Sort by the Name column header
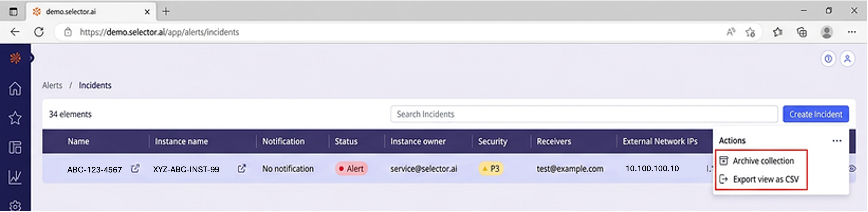Screen dimensions: 868x212 click(x=78, y=141)
